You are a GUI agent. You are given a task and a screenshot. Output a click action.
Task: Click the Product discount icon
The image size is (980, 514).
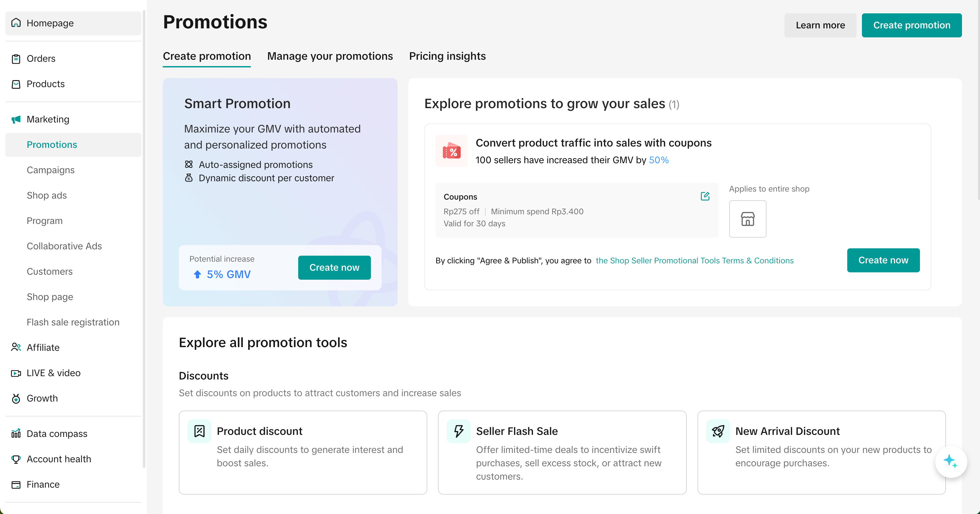[199, 431]
